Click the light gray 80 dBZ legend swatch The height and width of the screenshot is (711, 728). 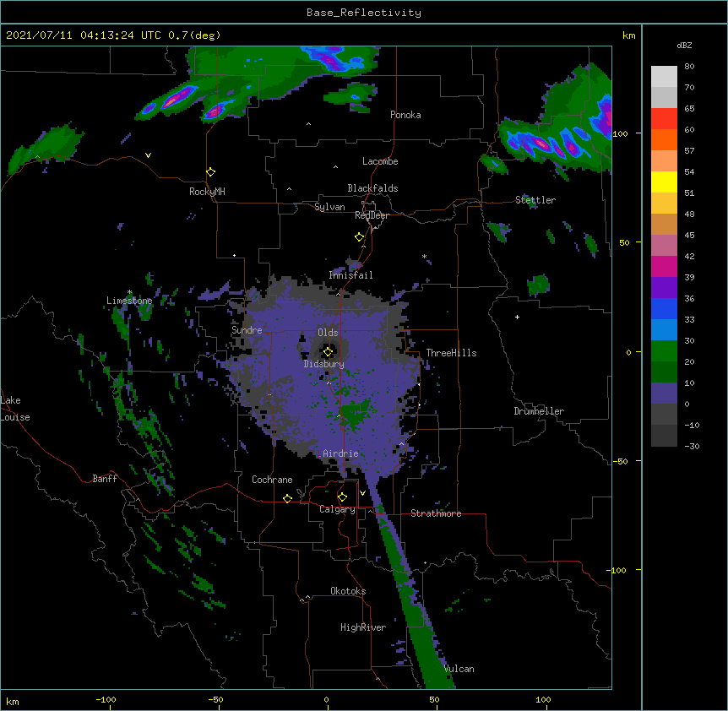664,77
